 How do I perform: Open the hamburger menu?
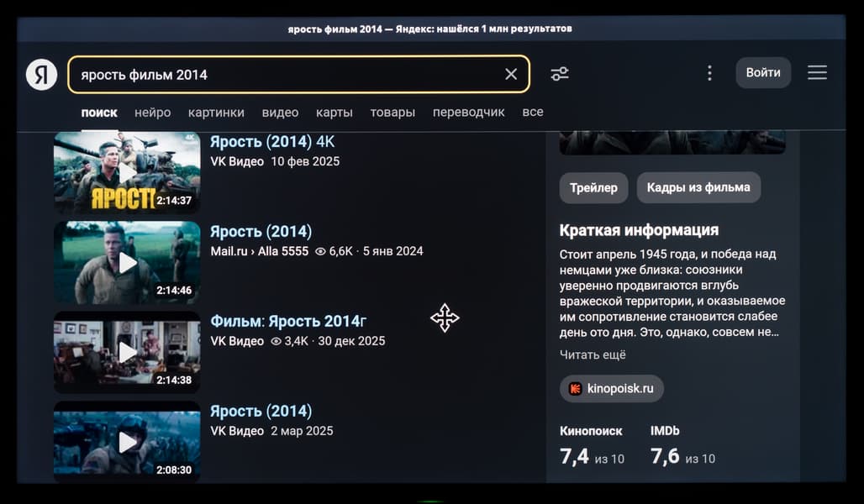point(817,73)
